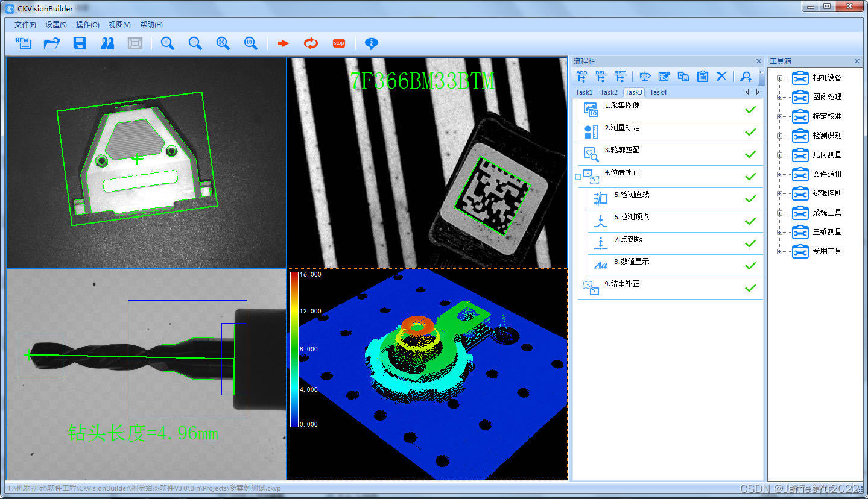Click the grayed-out window layout toolbar icon
This screenshot has height=499, width=868.
point(135,43)
